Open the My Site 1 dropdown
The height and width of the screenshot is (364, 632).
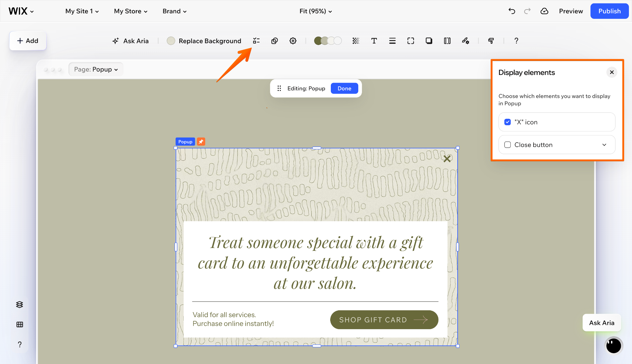(x=82, y=11)
